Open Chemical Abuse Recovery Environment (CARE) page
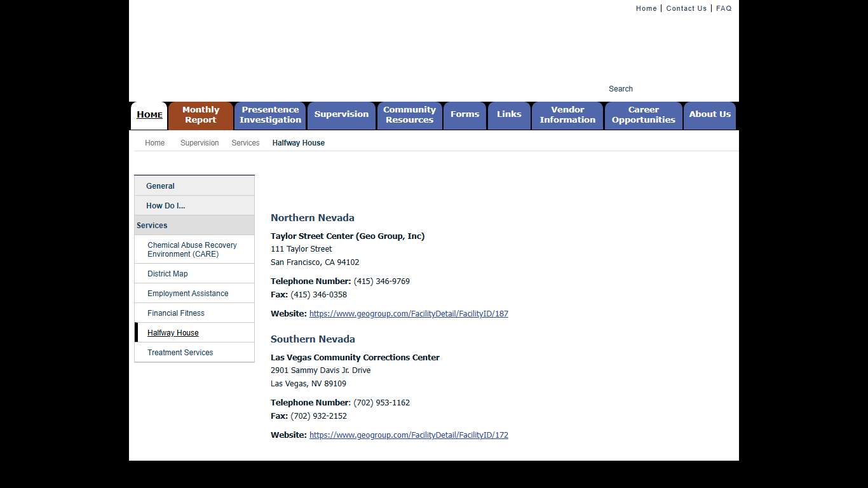This screenshot has height=488, width=868. [192, 249]
